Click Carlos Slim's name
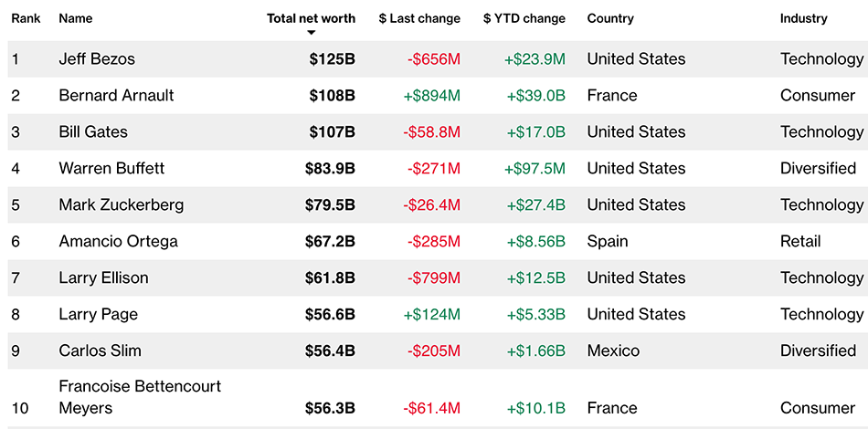 (100, 351)
